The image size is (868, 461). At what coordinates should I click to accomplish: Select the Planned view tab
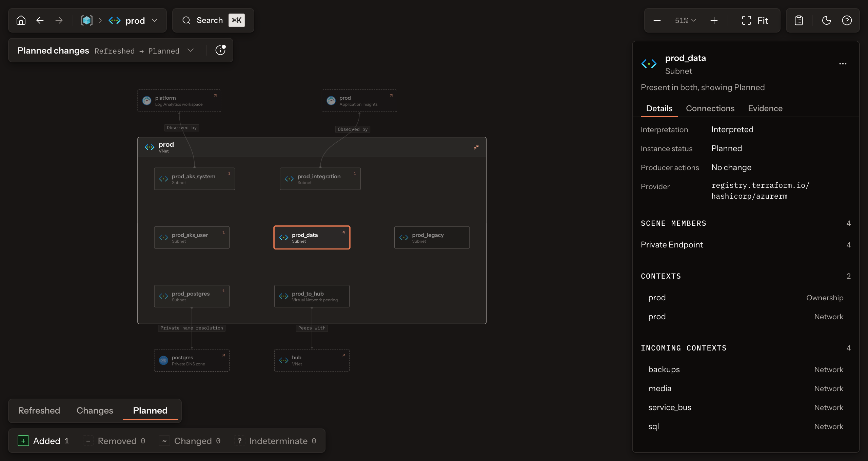tap(150, 410)
